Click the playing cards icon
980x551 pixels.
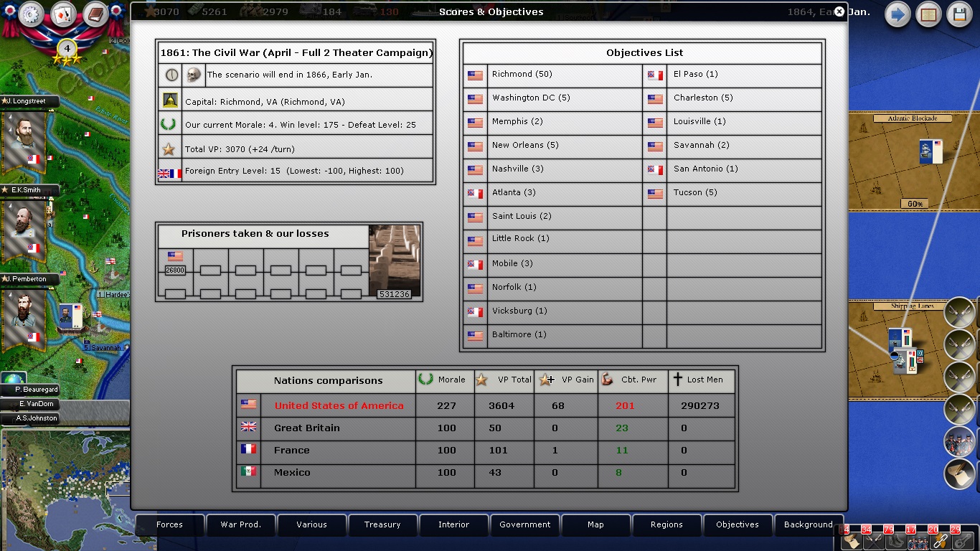[64, 14]
